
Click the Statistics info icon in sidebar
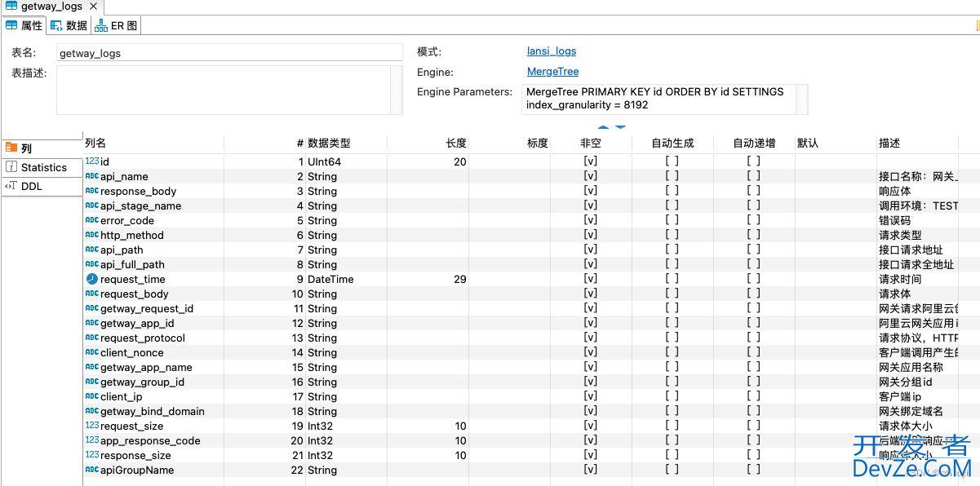(11, 167)
